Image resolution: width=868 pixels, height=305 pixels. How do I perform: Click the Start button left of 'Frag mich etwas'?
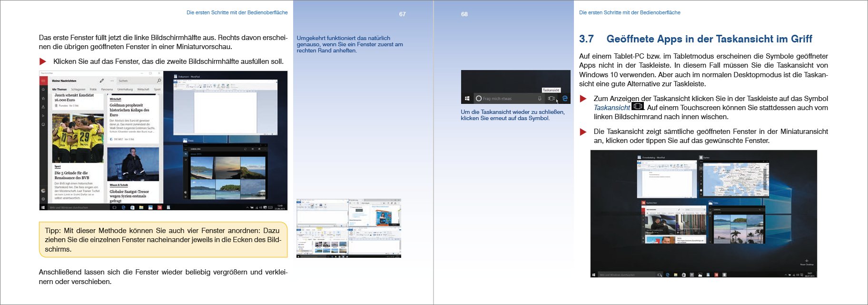[x=467, y=99]
